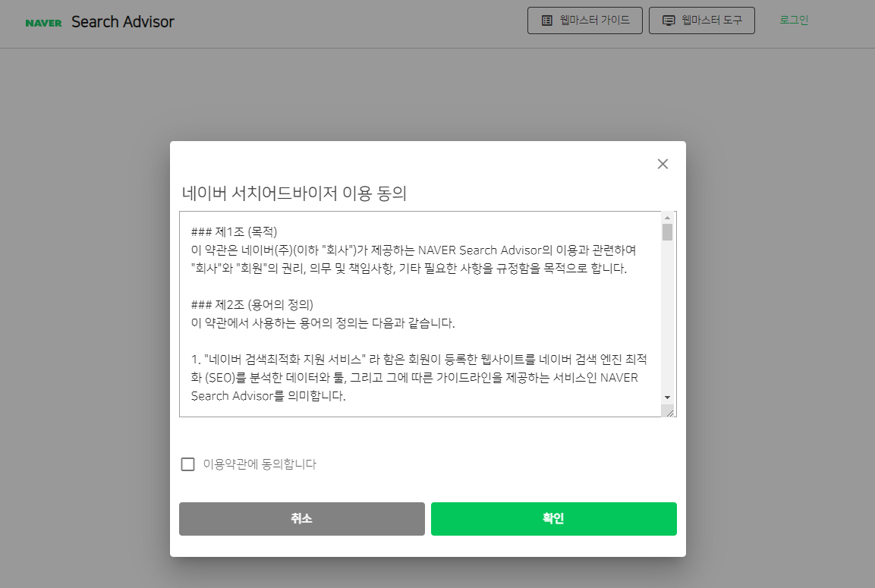Image resolution: width=875 pixels, height=588 pixels.
Task: Check the 이용약관에 동의합니다 checkbox
Action: [188, 464]
